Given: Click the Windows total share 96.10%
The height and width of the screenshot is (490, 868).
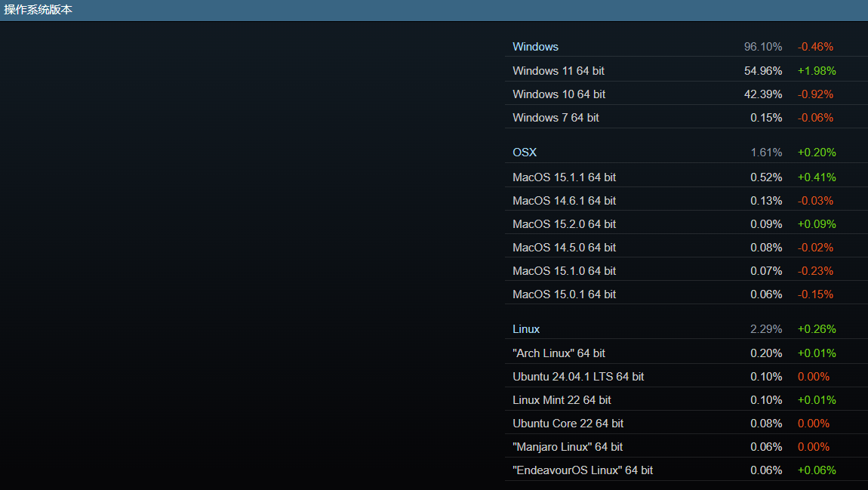Looking at the screenshot, I should tap(763, 47).
